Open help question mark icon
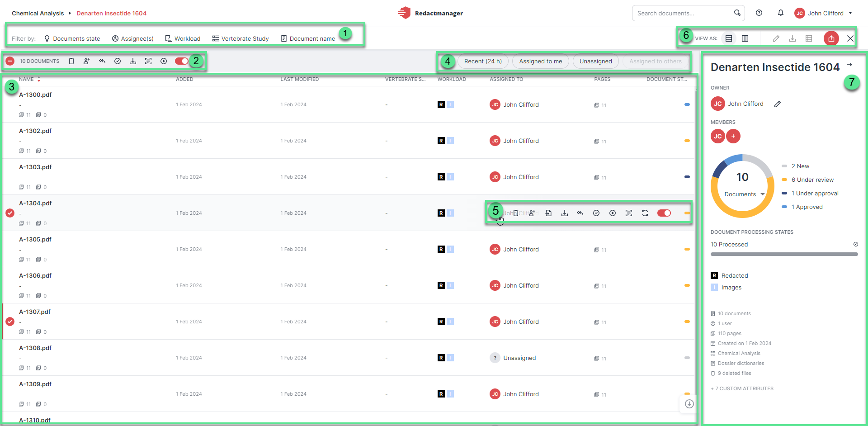Image resolution: width=868 pixels, height=426 pixels. (759, 13)
